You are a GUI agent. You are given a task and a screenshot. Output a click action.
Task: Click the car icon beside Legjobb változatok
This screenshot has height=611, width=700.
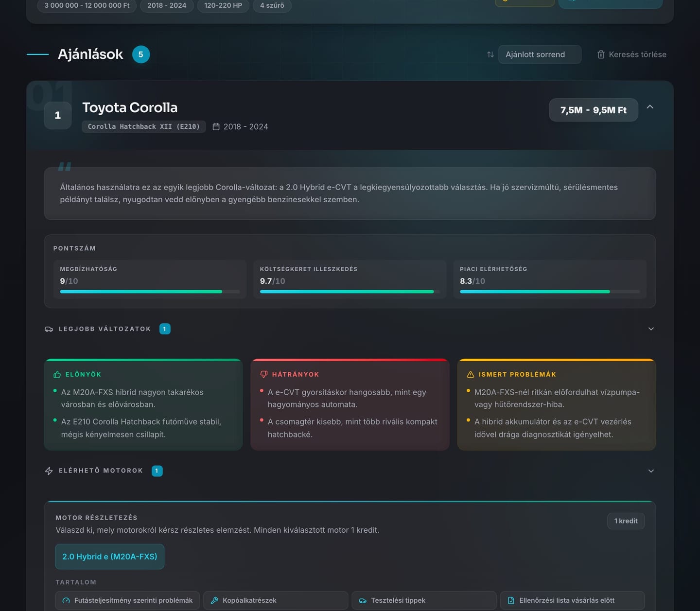(x=49, y=329)
